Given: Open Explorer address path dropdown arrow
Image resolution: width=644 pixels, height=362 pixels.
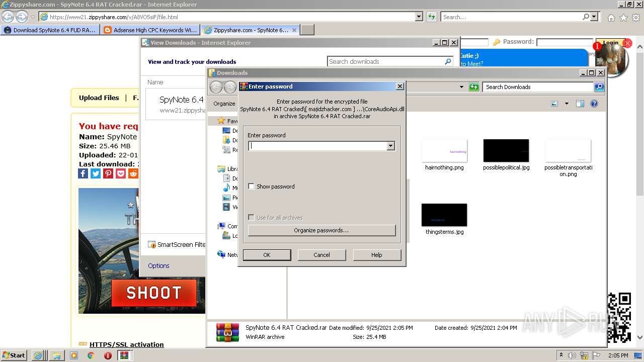Looking at the screenshot, I should (461, 87).
